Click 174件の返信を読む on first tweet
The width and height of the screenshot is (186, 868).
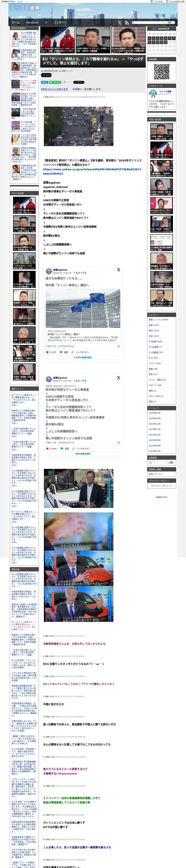coord(83,357)
